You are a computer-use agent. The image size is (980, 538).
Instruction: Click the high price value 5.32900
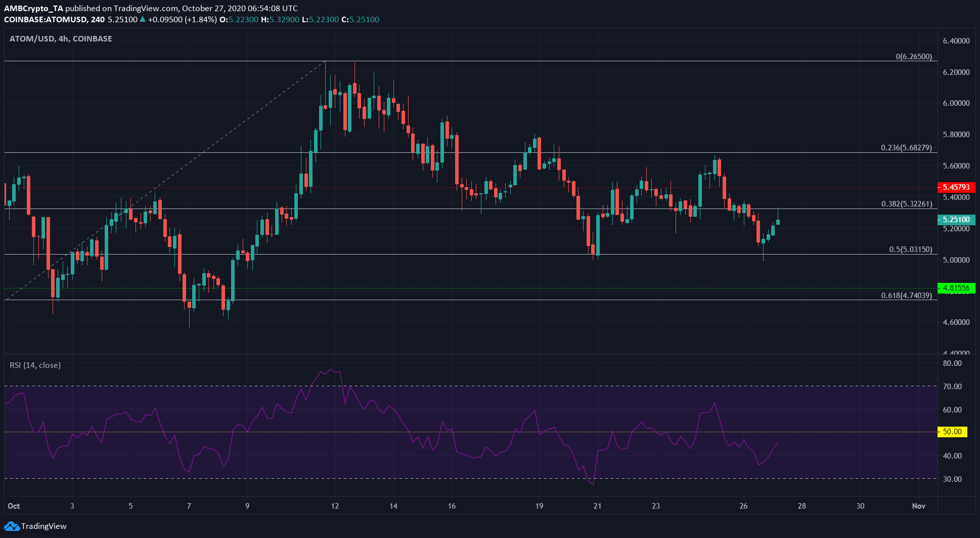pyautogui.click(x=284, y=20)
